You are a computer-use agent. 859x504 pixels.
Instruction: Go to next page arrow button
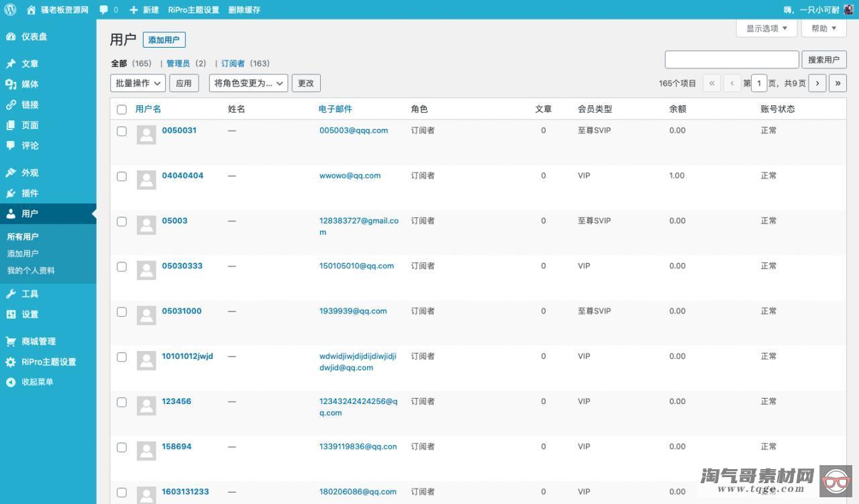click(x=817, y=83)
